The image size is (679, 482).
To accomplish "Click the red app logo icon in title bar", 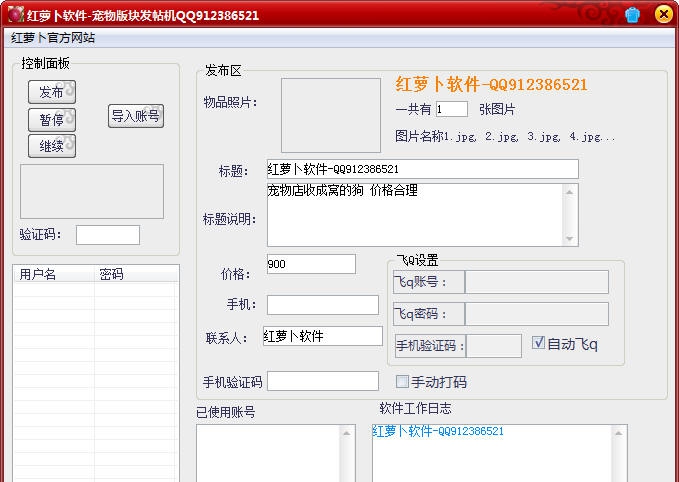I will pos(15,15).
